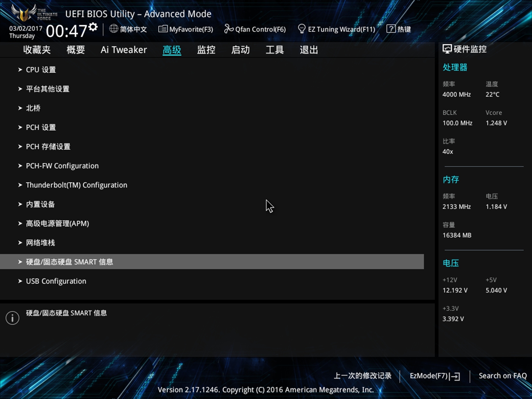Open the Ai Tweaker tab

[124, 50]
